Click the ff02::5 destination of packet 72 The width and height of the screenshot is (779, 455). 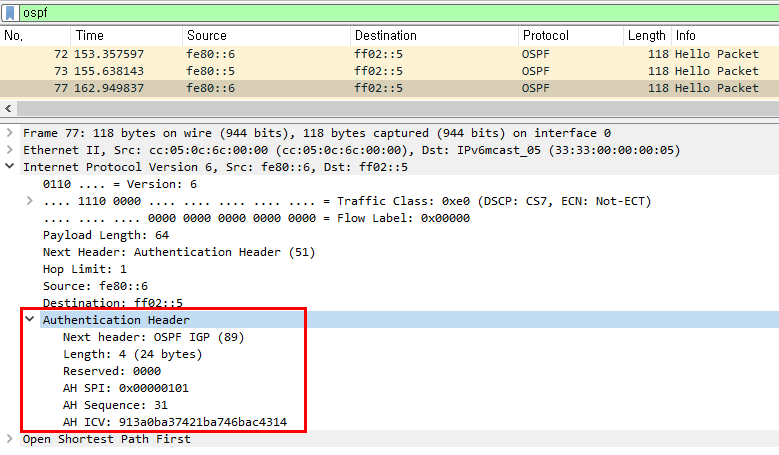(379, 54)
